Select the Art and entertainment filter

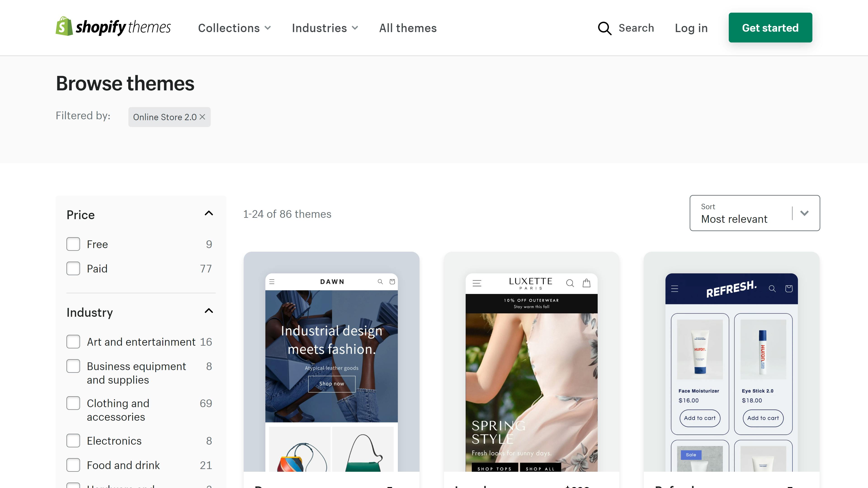(x=73, y=341)
